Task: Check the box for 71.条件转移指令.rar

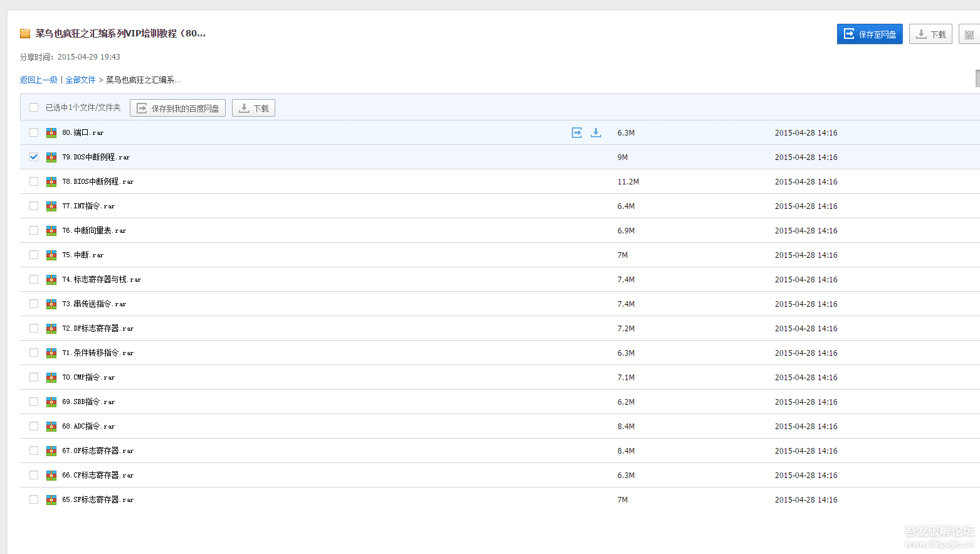Action: [34, 353]
